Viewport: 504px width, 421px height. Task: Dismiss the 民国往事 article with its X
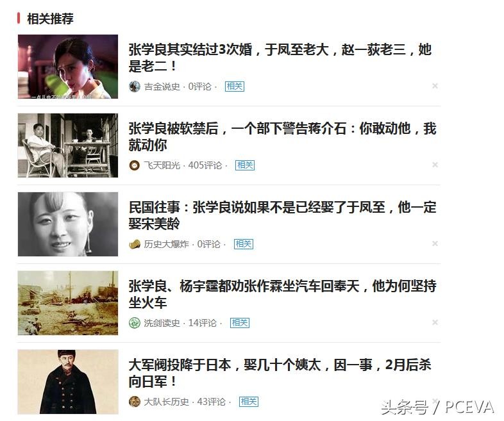[435, 244]
